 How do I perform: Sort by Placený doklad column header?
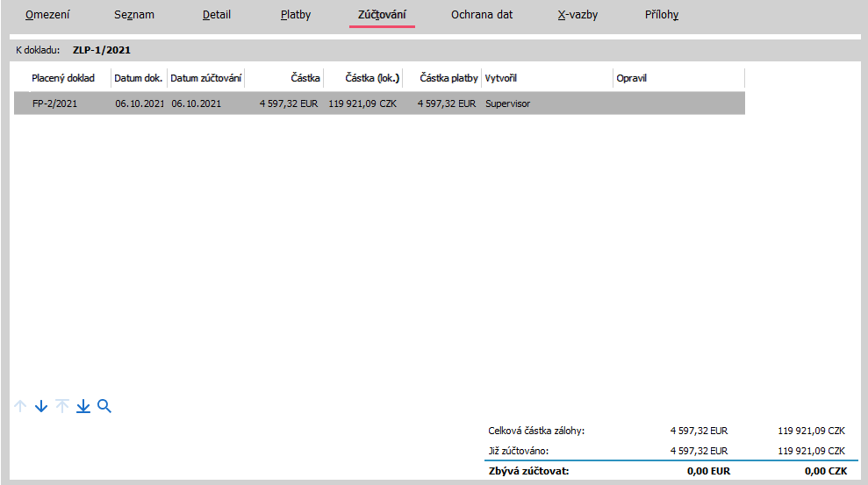coord(63,78)
